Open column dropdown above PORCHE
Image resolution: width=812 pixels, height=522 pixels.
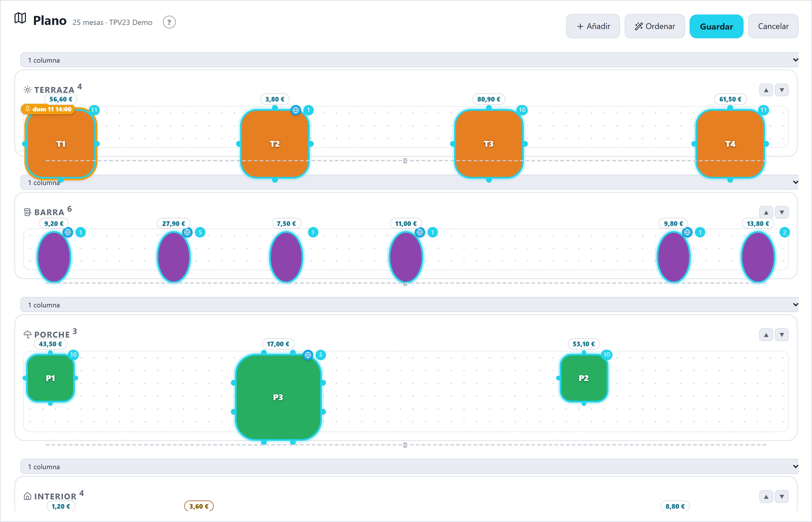pos(409,305)
